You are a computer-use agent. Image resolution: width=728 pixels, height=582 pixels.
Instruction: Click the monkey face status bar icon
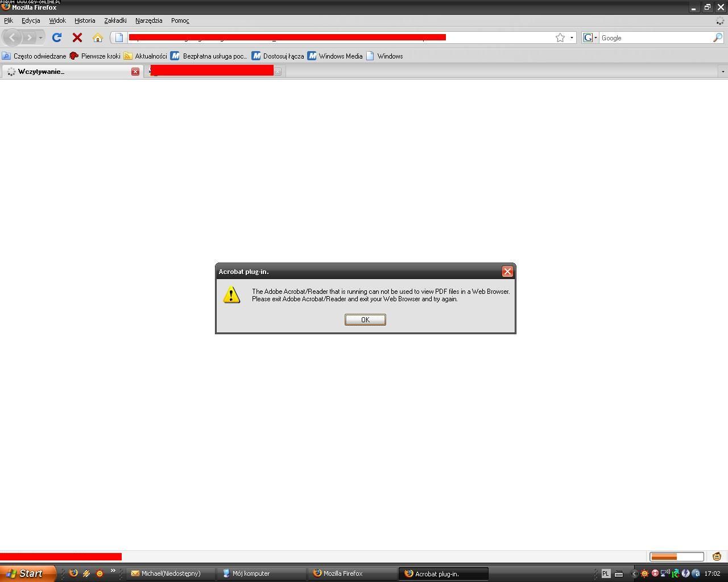(717, 556)
